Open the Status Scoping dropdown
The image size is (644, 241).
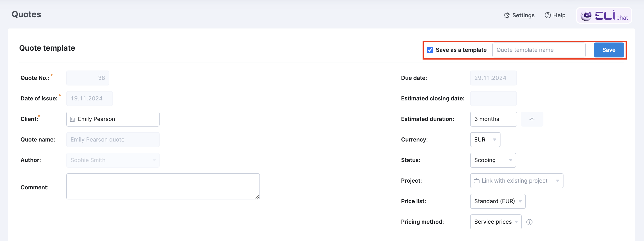(x=493, y=160)
